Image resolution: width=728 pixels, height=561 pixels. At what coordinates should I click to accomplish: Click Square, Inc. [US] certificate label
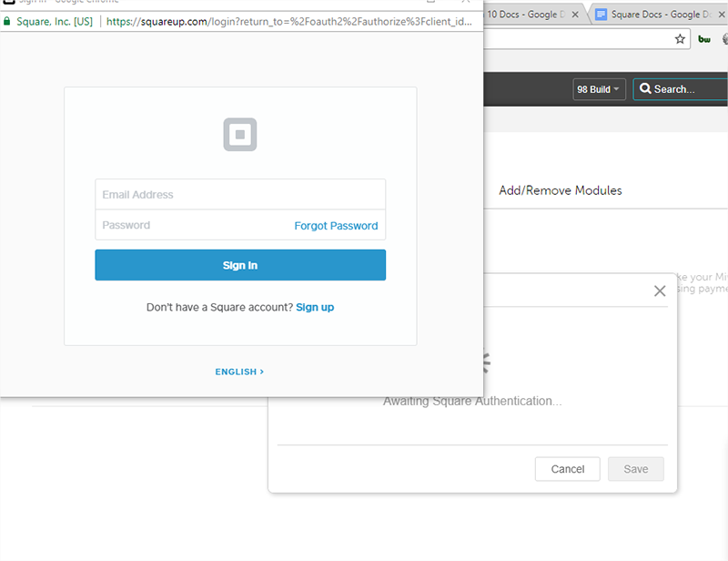tap(55, 21)
